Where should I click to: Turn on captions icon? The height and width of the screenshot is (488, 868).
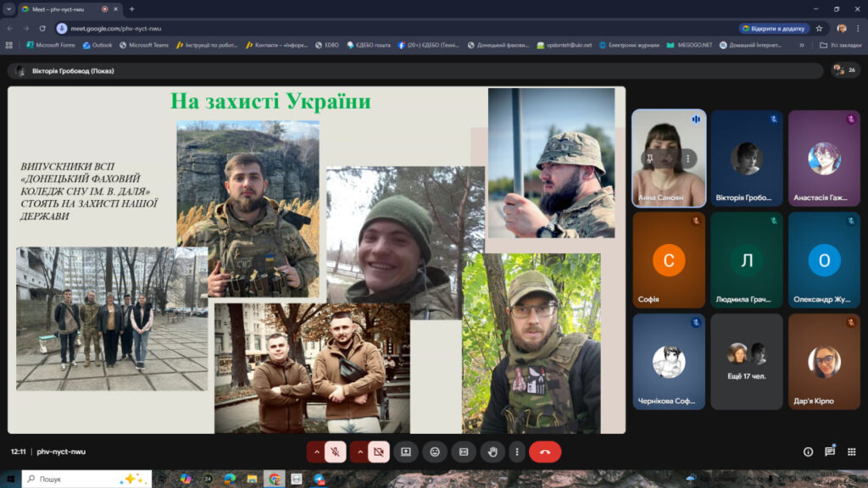[x=464, y=452]
